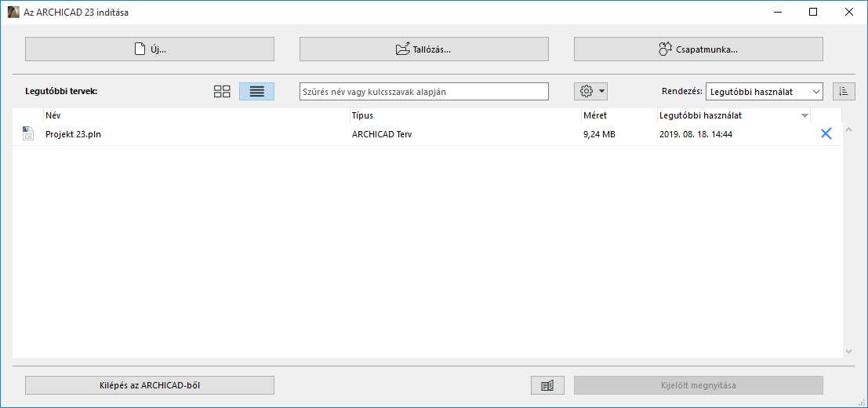Click Kilépés az ARCHICAD-ből exit button
The image size is (868, 408).
tap(150, 385)
